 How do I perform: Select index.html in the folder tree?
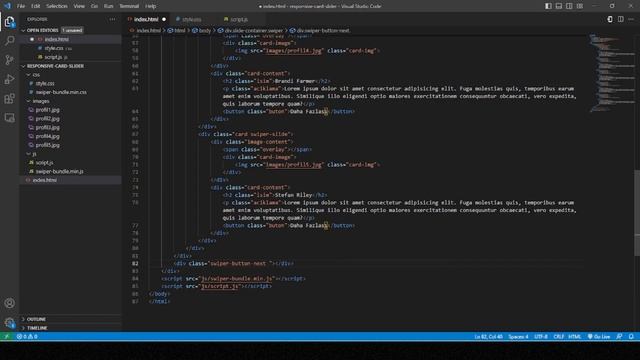(x=45, y=180)
